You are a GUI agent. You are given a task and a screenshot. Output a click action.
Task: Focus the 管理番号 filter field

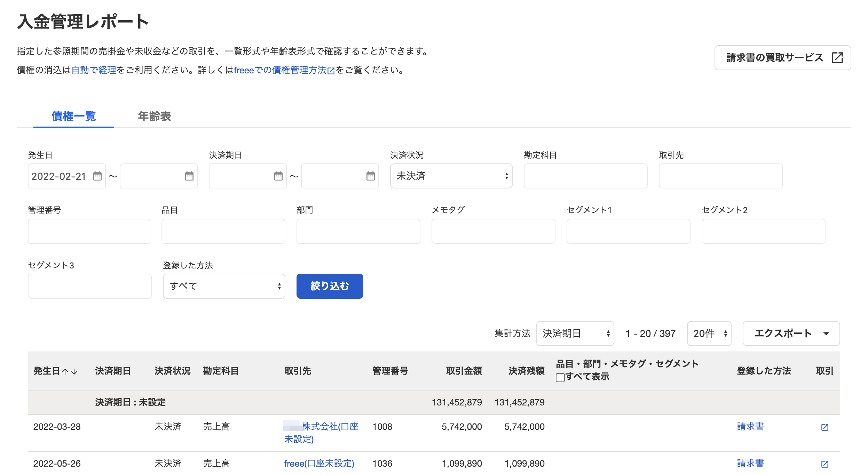[x=89, y=231]
